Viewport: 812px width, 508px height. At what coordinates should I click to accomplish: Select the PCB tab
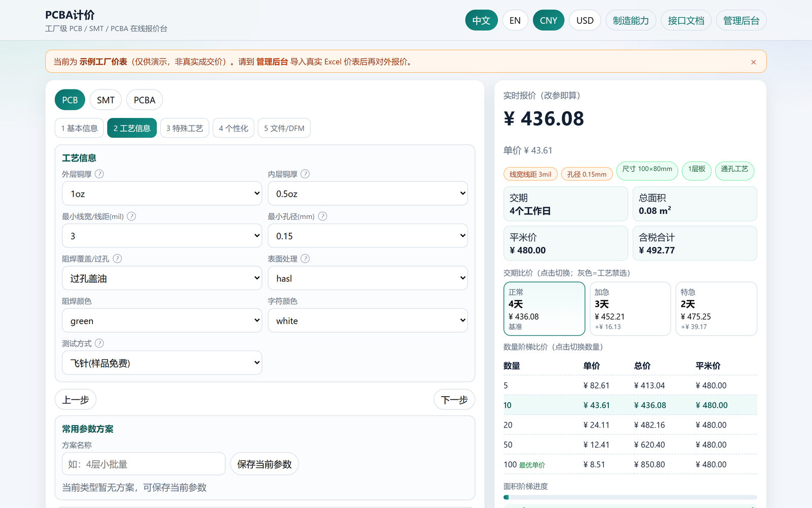[70, 100]
